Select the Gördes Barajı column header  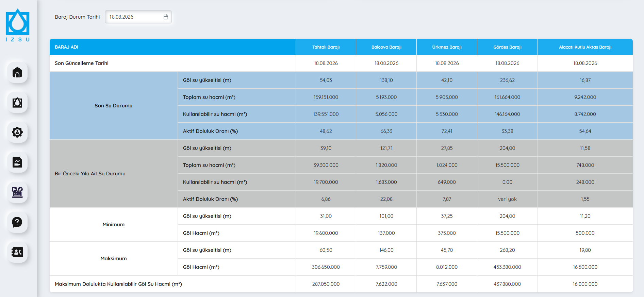click(x=507, y=47)
